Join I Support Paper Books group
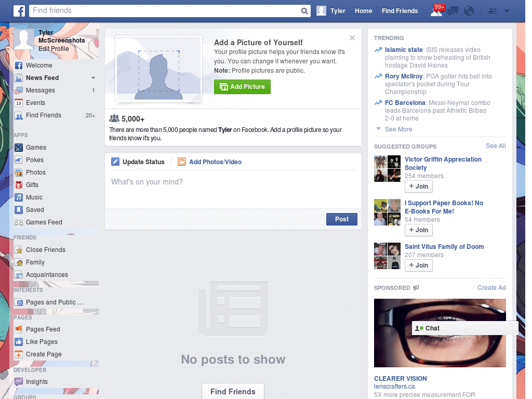 pyautogui.click(x=419, y=230)
